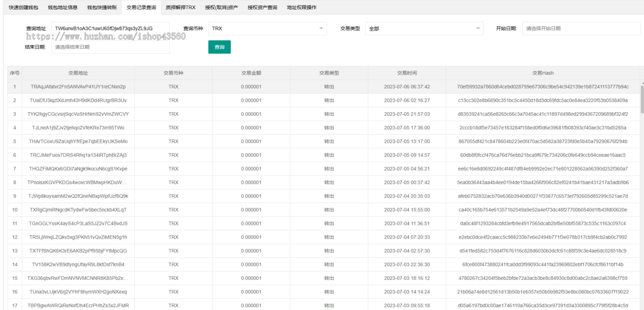Click hash starting with d83539241ca56e8265c66c
Screen dimensions: 644x310
click(543, 114)
